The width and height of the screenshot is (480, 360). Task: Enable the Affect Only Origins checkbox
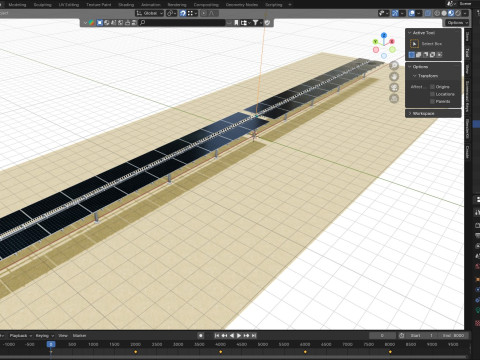(432, 87)
